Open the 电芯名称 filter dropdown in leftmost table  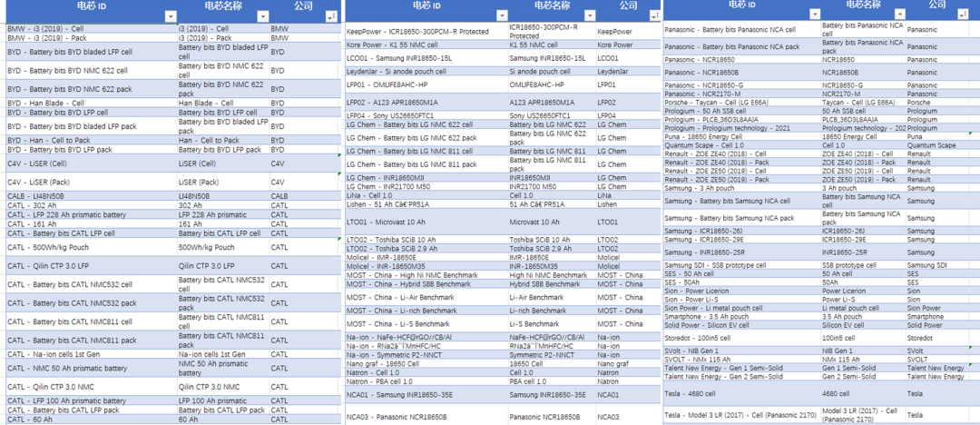point(263,17)
